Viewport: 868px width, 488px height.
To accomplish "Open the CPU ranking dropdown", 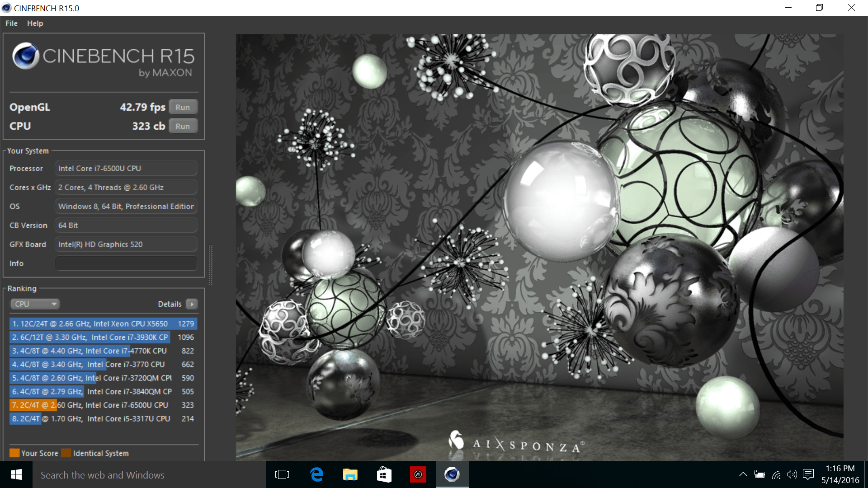I will point(35,304).
